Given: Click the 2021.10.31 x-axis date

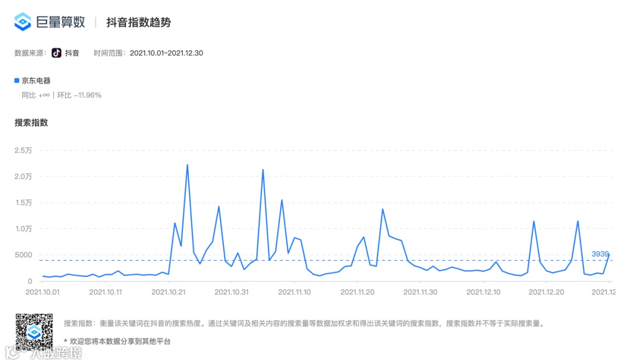Looking at the screenshot, I should [232, 292].
